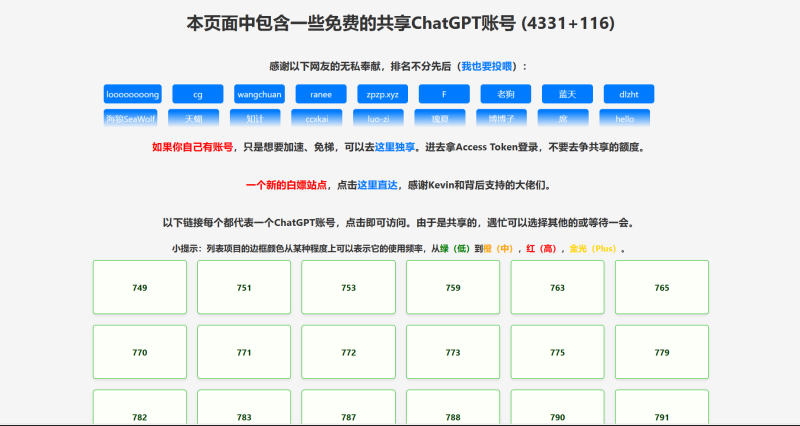Click the ranee contributor button

coord(321,94)
